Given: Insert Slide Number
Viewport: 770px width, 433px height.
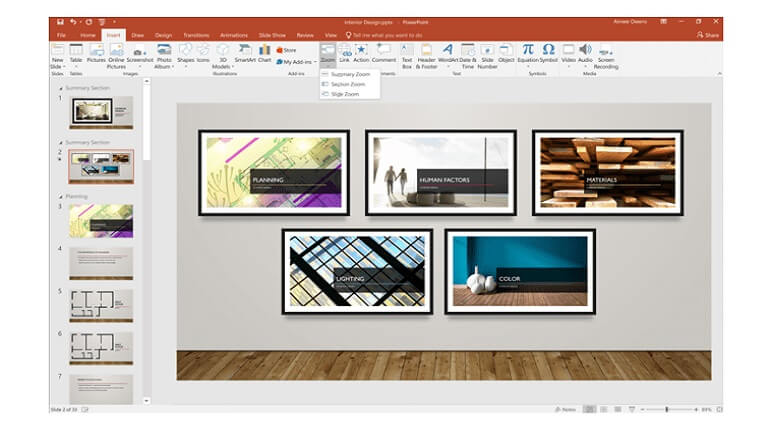Looking at the screenshot, I should point(487,56).
